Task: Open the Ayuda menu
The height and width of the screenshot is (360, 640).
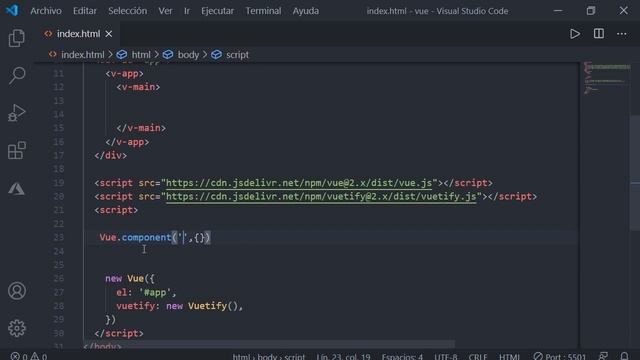Action: 306,11
